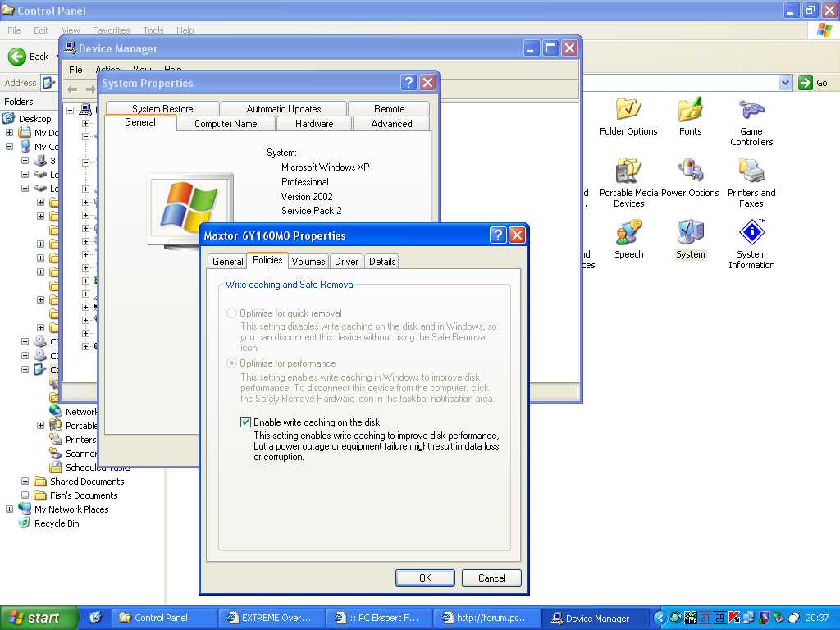Click the LITE tray icon

(x=691, y=618)
